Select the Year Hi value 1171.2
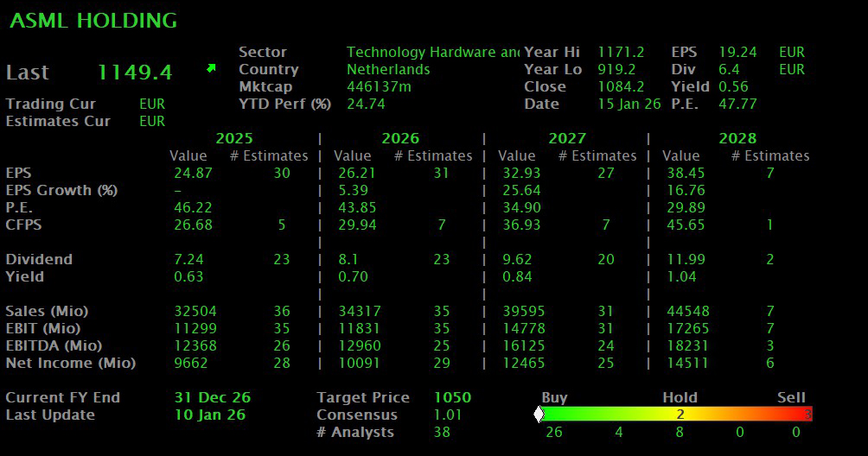 pos(621,52)
